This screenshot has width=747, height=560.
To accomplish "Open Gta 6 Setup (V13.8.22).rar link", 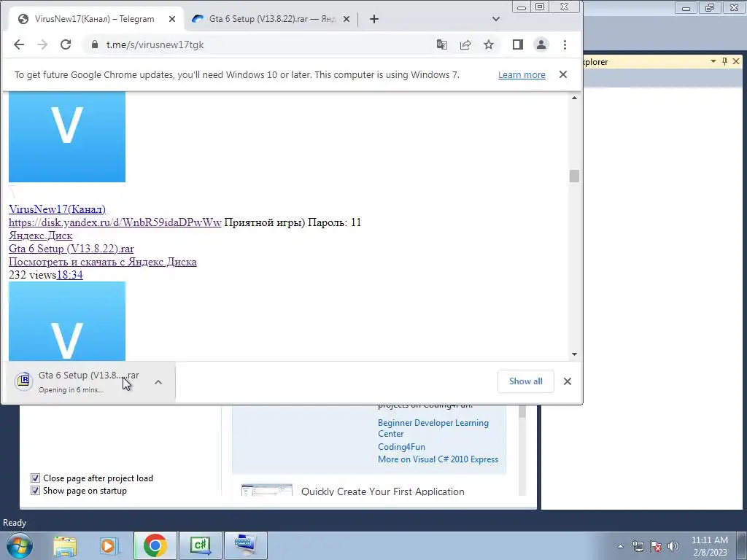I will [71, 249].
